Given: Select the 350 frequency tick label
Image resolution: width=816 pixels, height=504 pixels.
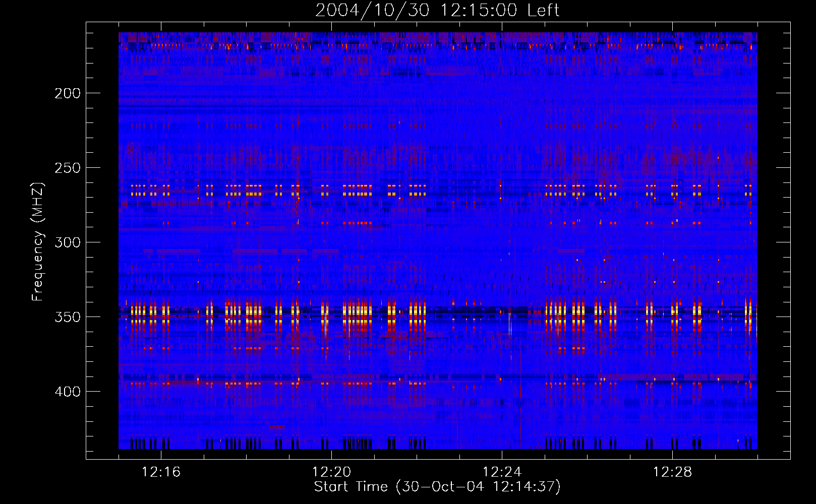Looking at the screenshot, I should click(68, 317).
